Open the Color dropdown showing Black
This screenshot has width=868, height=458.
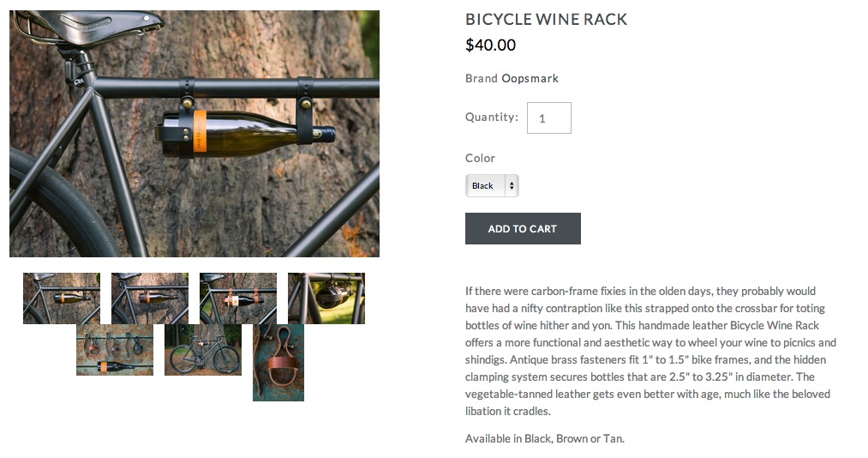click(492, 185)
